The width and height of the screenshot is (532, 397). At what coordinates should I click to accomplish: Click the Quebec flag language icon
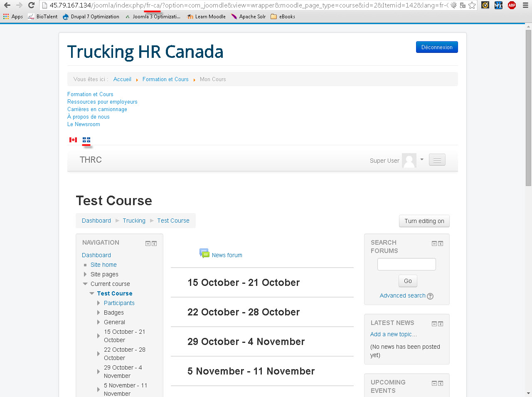(86, 140)
